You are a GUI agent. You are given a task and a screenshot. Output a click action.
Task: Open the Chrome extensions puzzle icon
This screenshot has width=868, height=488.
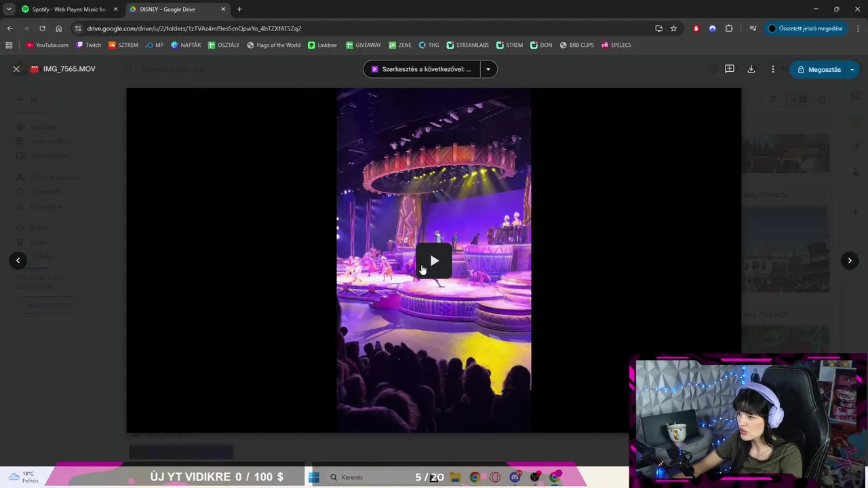[x=729, y=28]
